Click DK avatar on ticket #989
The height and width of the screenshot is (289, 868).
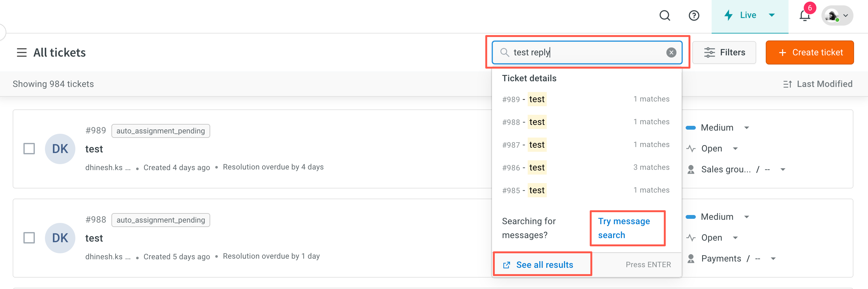click(60, 149)
